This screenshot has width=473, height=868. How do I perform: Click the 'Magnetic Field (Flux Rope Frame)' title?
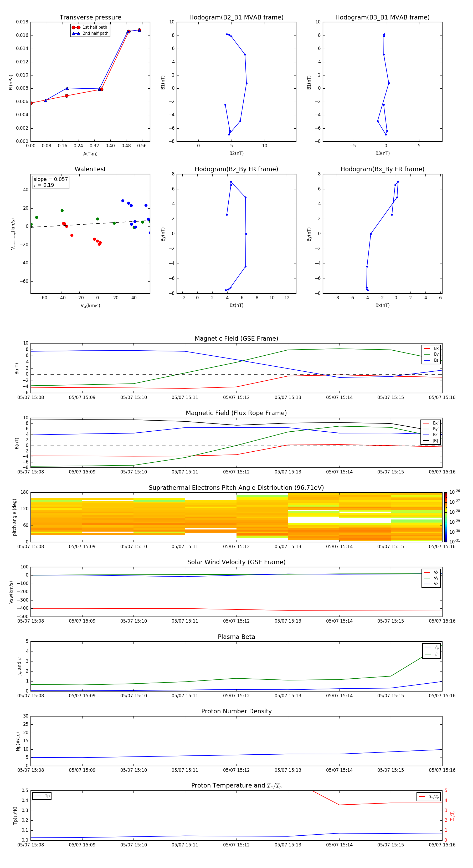click(x=236, y=413)
